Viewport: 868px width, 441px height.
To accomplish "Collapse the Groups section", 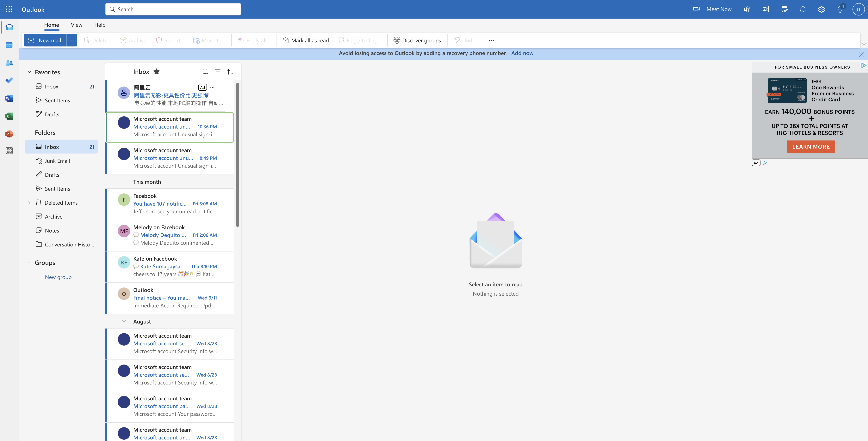I will click(x=29, y=262).
